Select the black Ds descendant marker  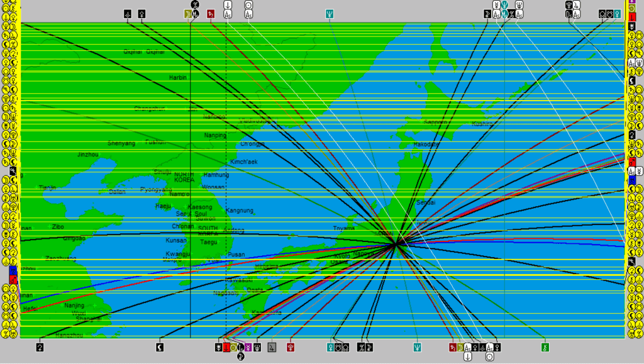(x=569, y=14)
